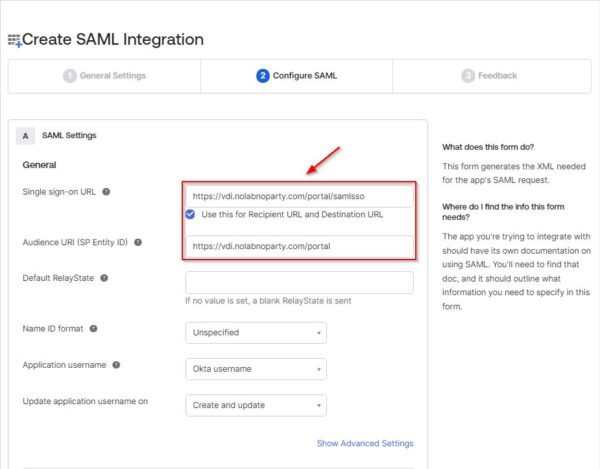
Task: Click the Create SAML Integration app icon
Action: click(x=15, y=41)
